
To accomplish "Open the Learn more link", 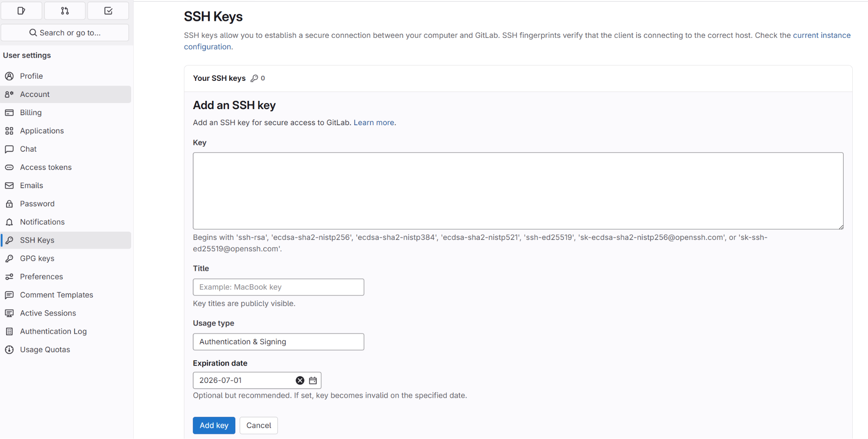I will pos(374,123).
